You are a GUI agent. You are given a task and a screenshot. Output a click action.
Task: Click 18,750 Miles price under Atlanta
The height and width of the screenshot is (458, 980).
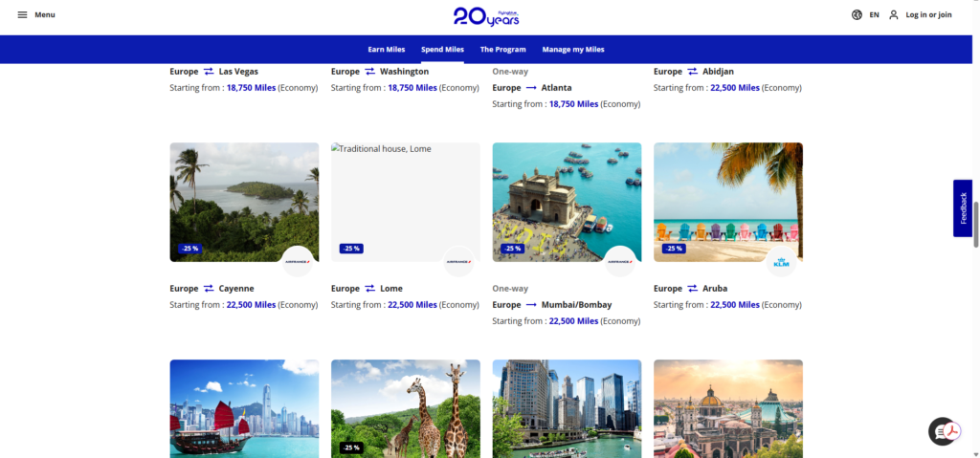coord(573,103)
